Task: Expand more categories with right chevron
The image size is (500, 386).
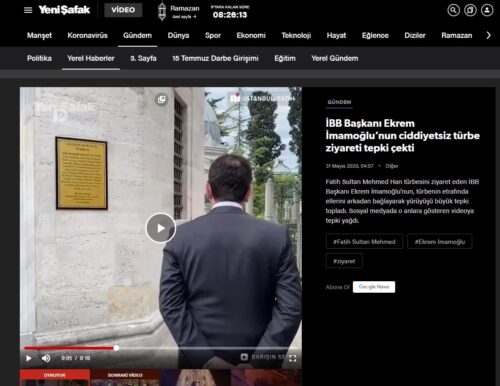Action: click(488, 35)
